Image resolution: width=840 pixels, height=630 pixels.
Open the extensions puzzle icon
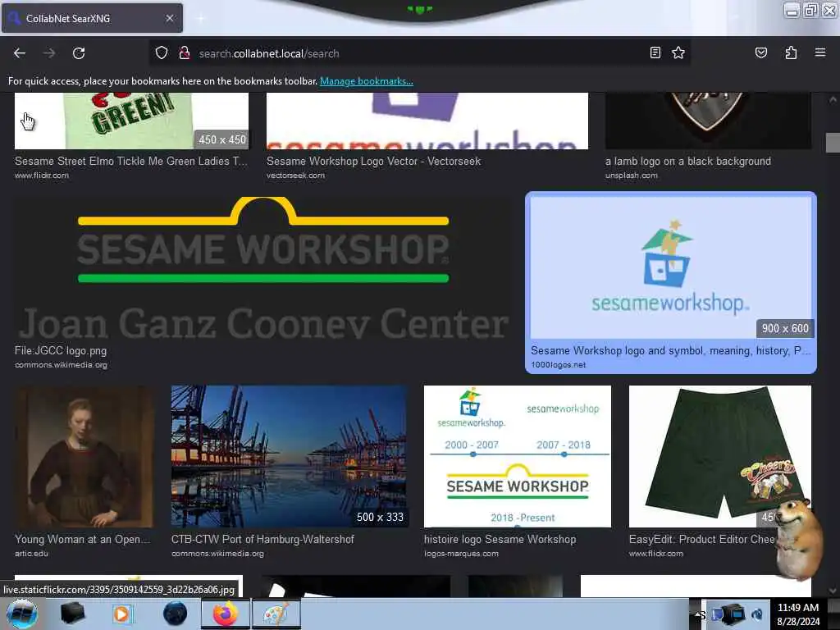coord(791,52)
